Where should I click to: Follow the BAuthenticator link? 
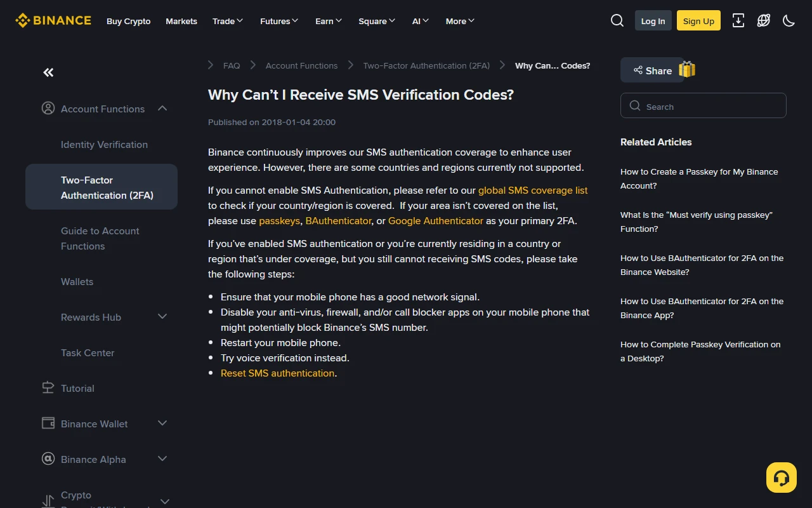pos(338,220)
